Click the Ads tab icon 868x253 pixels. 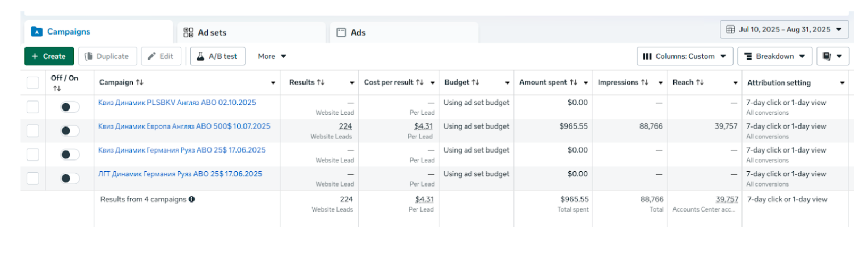(341, 32)
